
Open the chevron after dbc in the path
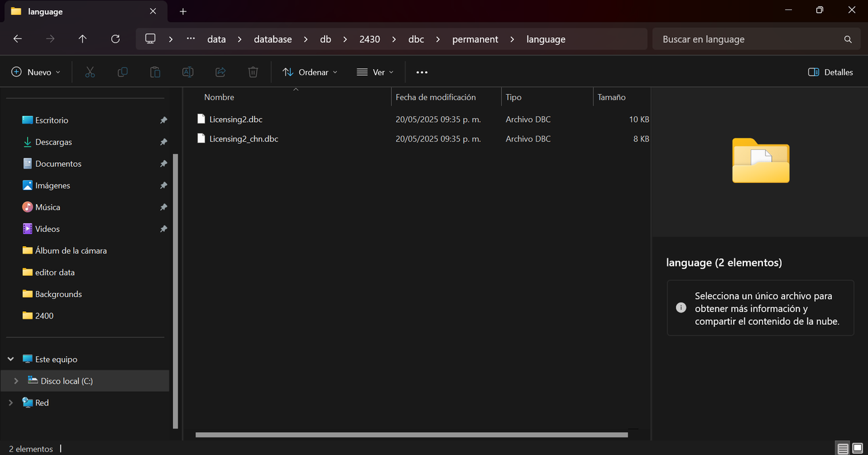tap(438, 39)
